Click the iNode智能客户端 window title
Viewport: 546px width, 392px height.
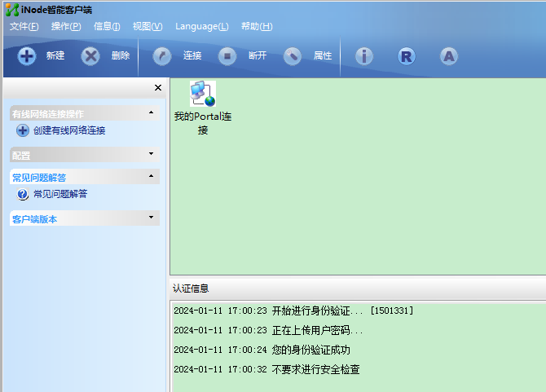click(x=57, y=10)
